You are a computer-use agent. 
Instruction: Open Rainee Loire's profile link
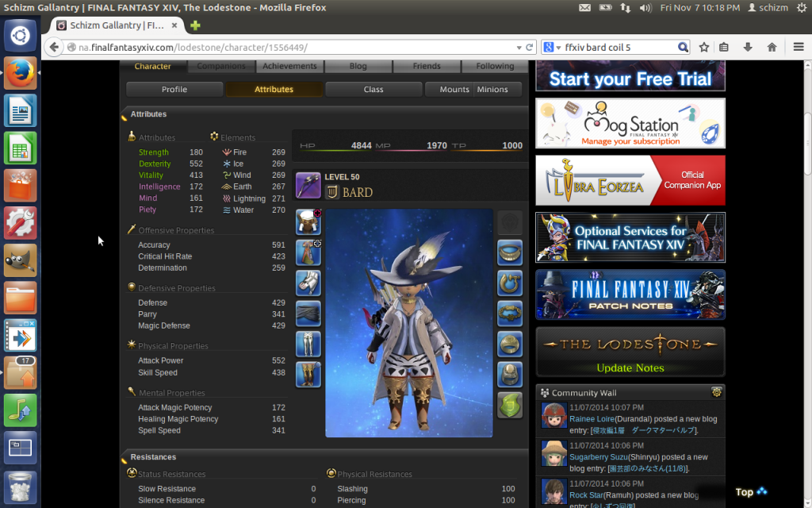click(x=592, y=419)
